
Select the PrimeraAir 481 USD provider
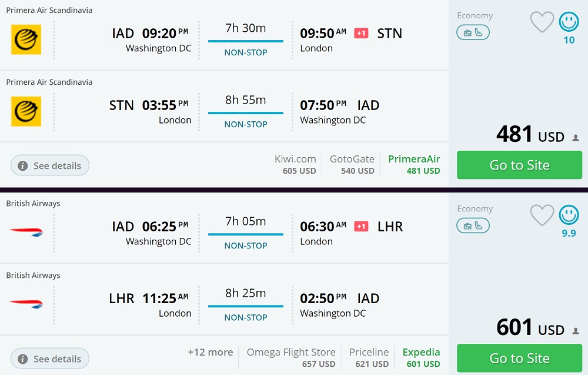[414, 164]
